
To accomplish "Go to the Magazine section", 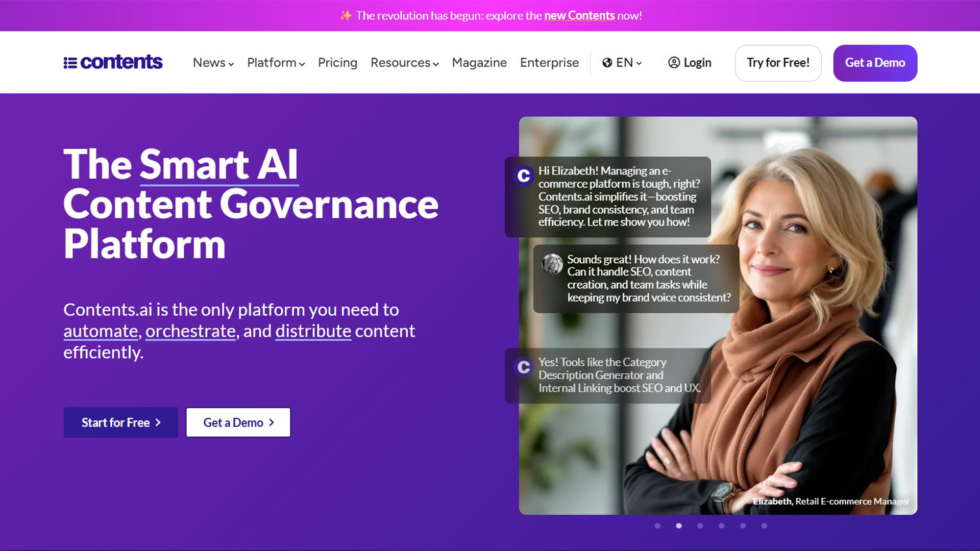I will (479, 63).
